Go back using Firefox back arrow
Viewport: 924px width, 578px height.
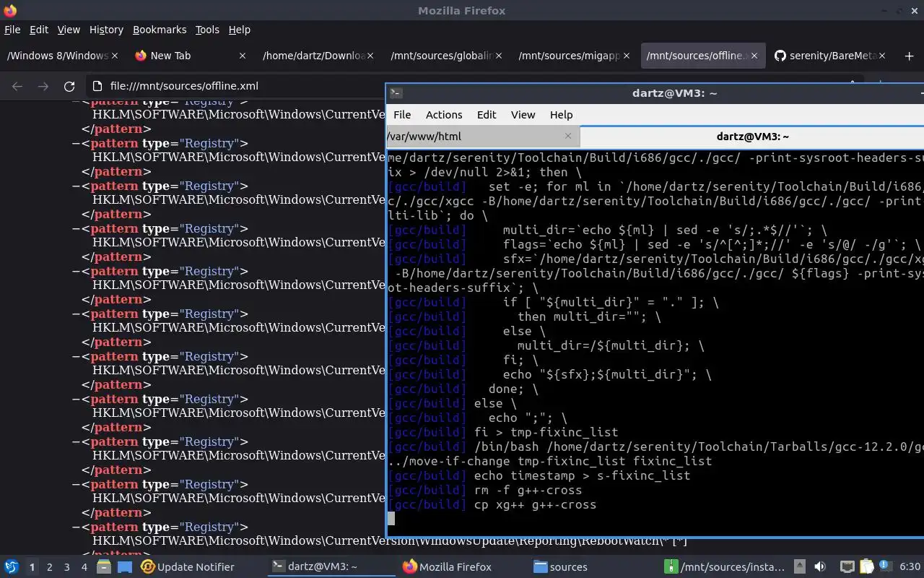pyautogui.click(x=17, y=86)
